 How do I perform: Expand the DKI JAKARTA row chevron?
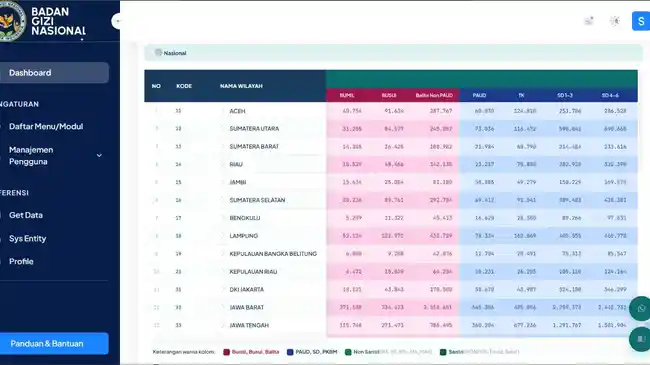(223, 290)
